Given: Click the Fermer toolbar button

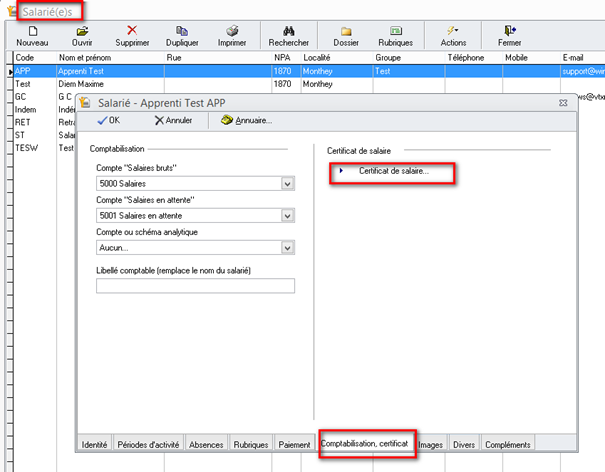Looking at the screenshot, I should point(509,31).
